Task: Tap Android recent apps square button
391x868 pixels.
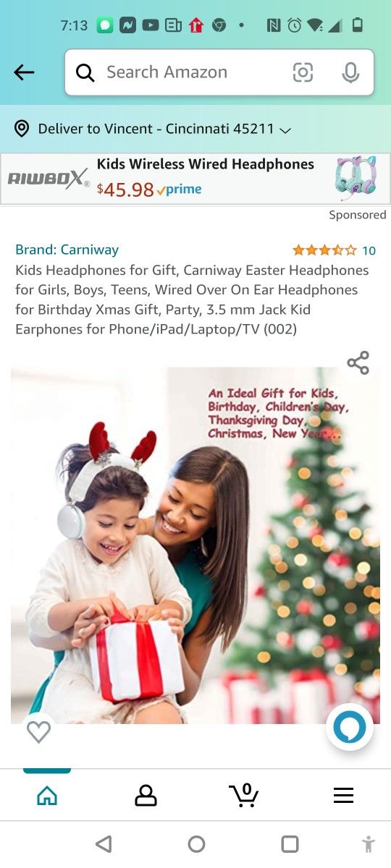Action: [x=290, y=844]
